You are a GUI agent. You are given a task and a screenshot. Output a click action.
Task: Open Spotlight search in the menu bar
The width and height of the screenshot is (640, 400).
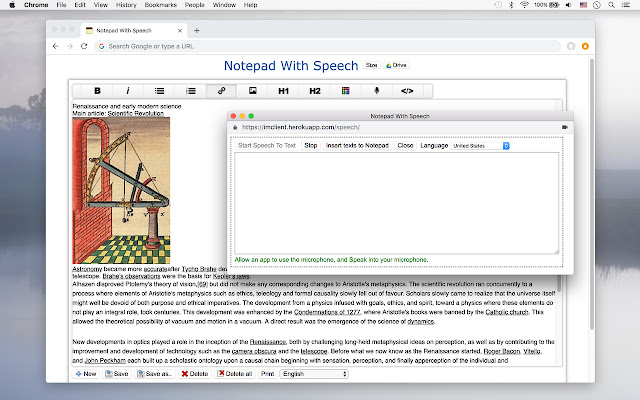pos(611,5)
